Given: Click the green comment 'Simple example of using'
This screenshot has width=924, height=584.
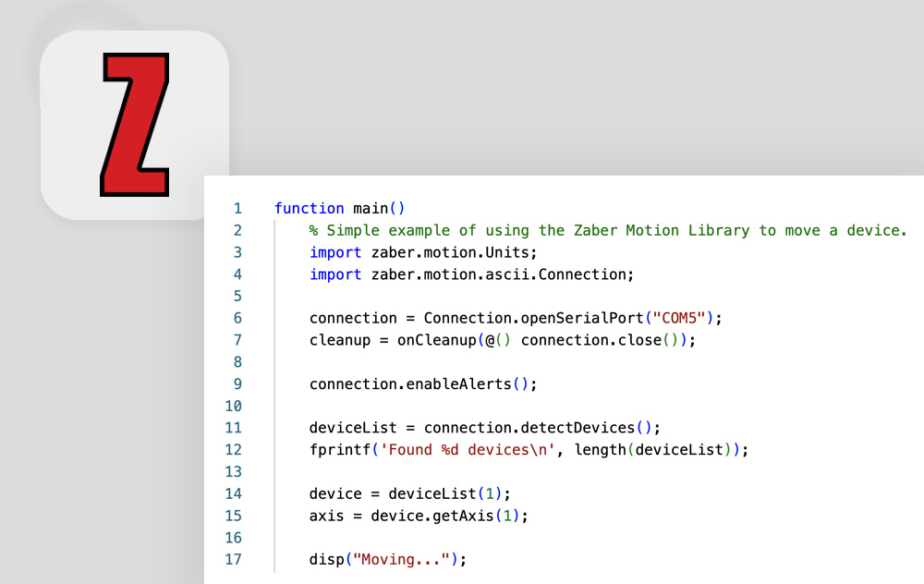Looking at the screenshot, I should 429,230.
